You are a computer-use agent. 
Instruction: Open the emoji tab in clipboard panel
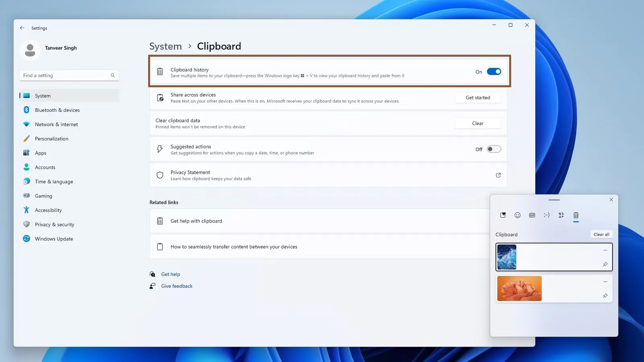[x=518, y=215]
